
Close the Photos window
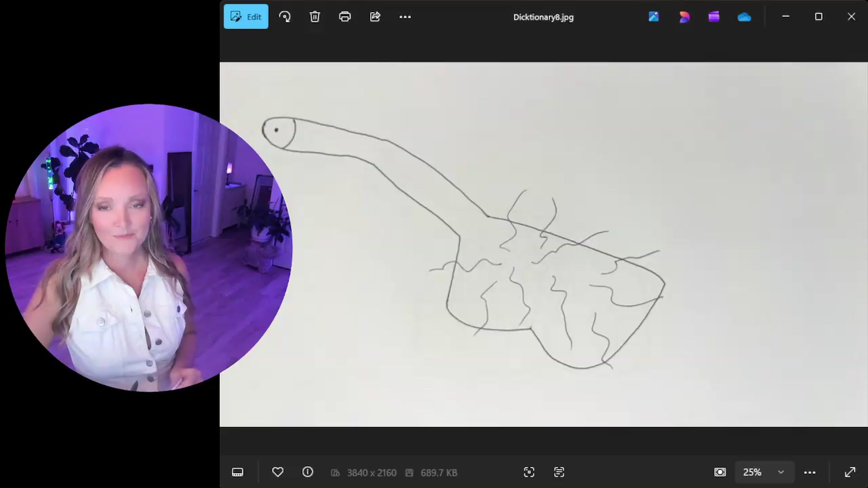click(851, 17)
